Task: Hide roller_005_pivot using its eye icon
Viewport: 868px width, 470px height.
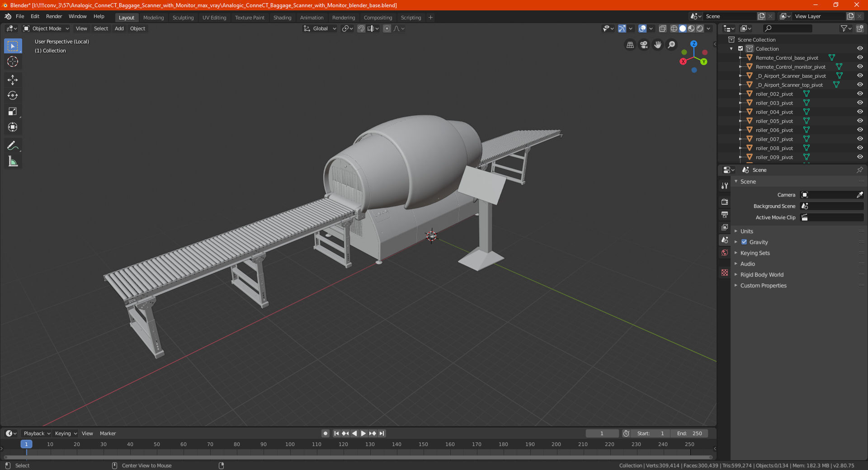Action: coord(859,121)
